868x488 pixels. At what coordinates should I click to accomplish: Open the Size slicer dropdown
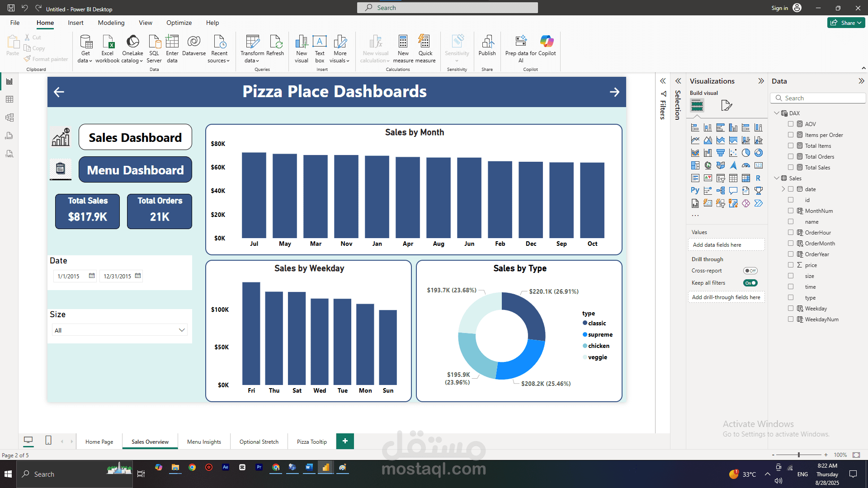(182, 330)
